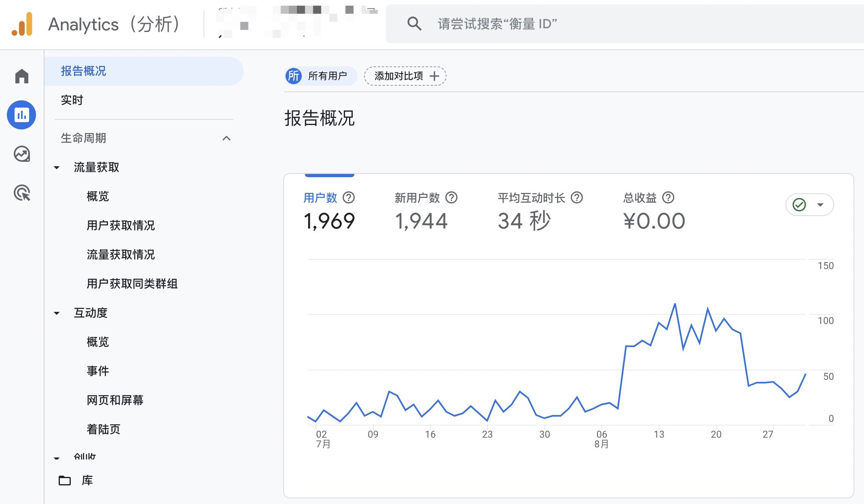864x504 pixels.
Task: Collapse the 生命周期 section chevron
Action: coord(227,138)
